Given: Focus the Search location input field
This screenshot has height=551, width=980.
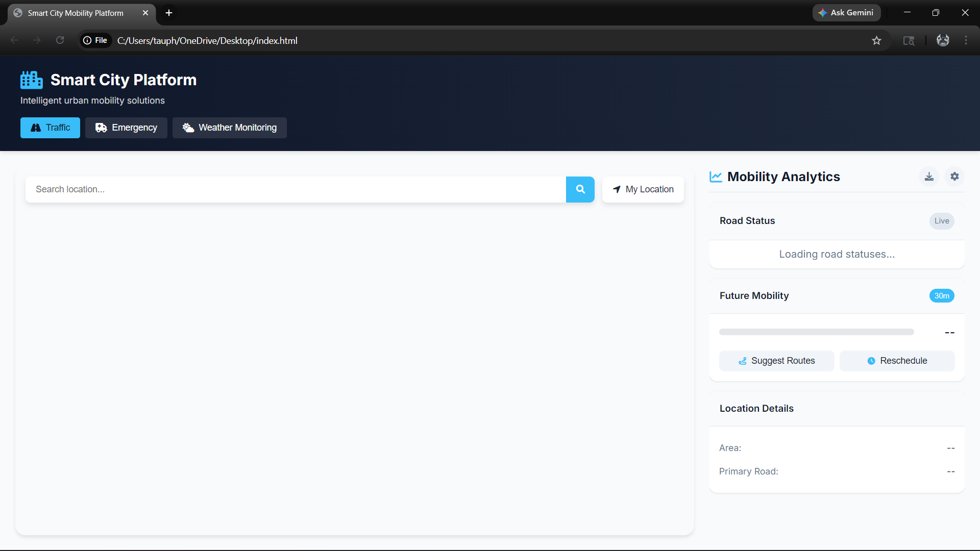Looking at the screenshot, I should click(x=295, y=189).
